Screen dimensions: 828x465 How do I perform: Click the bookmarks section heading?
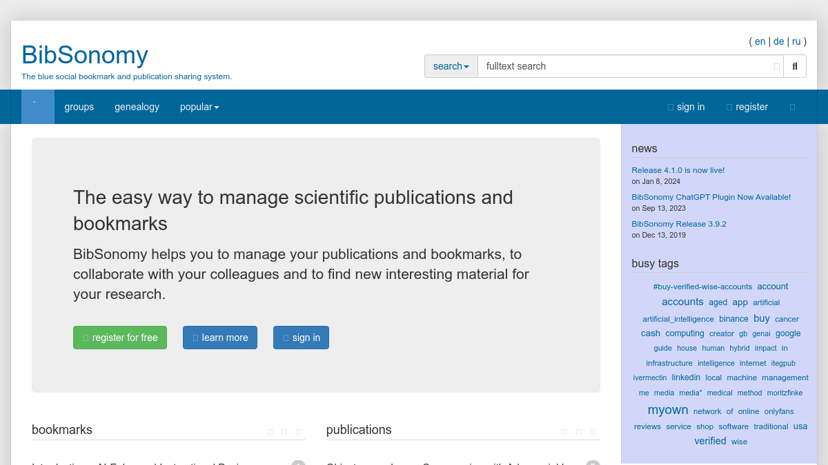tap(62, 430)
